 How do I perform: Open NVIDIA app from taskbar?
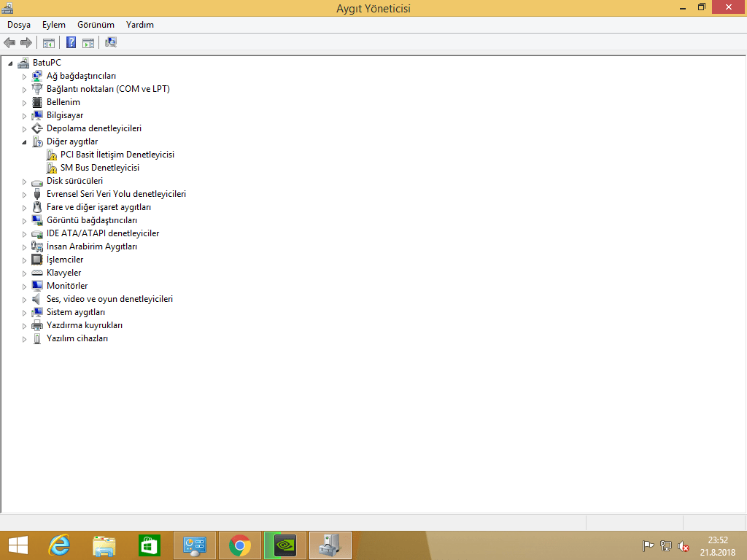click(285, 545)
